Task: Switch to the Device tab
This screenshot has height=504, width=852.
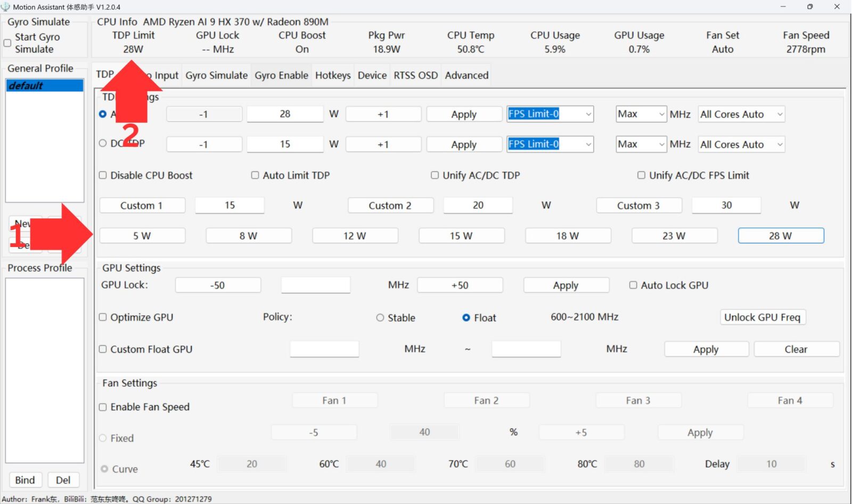Action: 372,75
